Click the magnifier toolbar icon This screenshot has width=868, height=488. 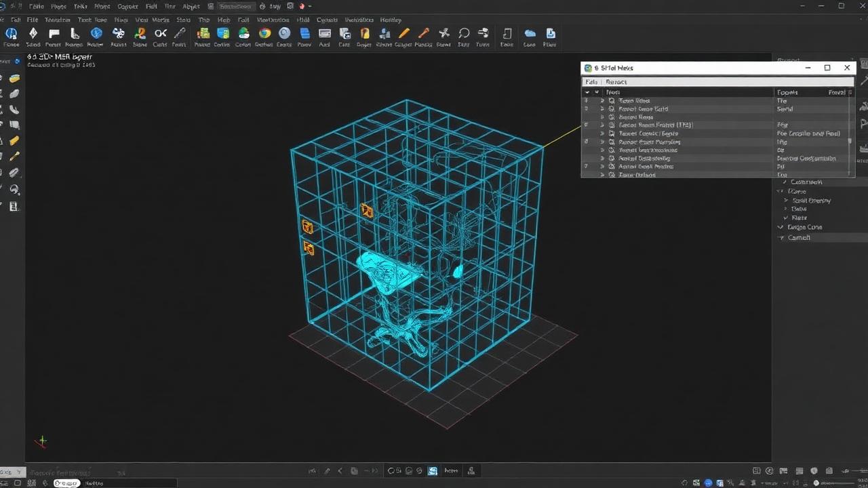pyautogui.click(x=464, y=33)
